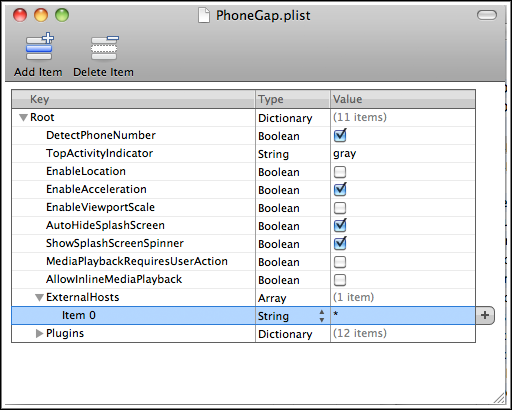The image size is (512, 410).
Task: Expand the Plugins dictionary triangle
Action: tap(39, 333)
